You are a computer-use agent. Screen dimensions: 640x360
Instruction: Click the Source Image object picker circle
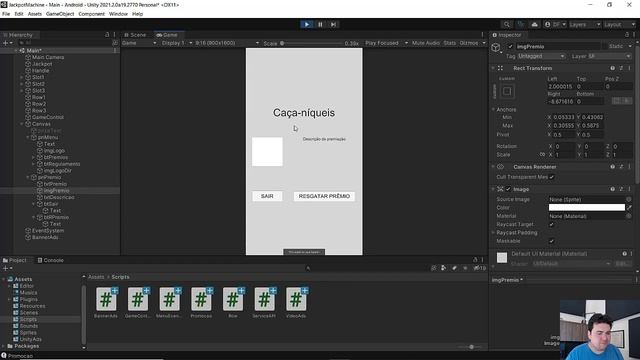629,199
